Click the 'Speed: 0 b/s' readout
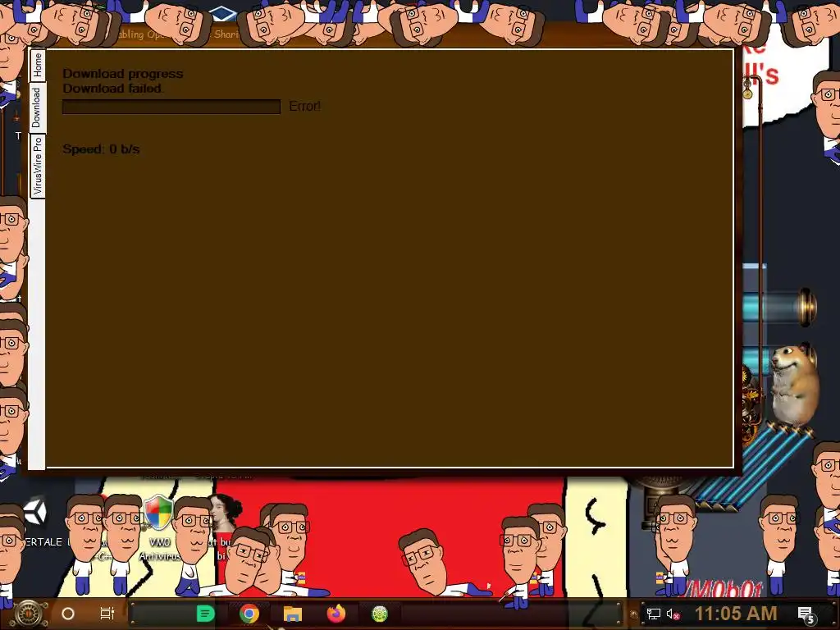Screen dimensions: 840x630 [101, 149]
